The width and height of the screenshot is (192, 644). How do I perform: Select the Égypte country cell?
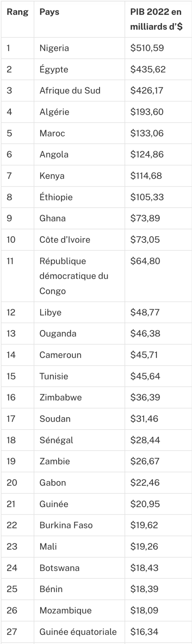click(54, 69)
